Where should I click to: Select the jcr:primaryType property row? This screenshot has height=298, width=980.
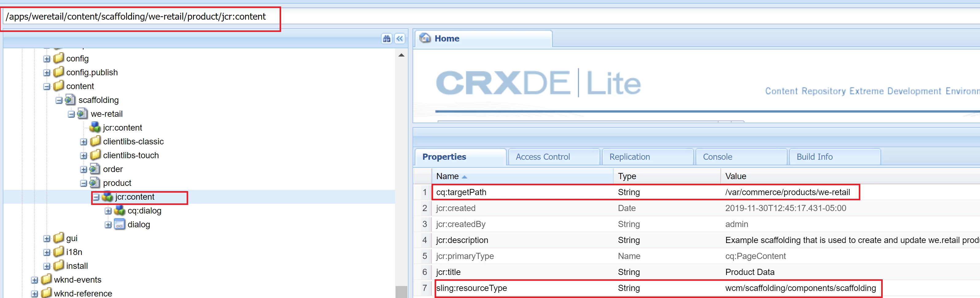[696, 256]
